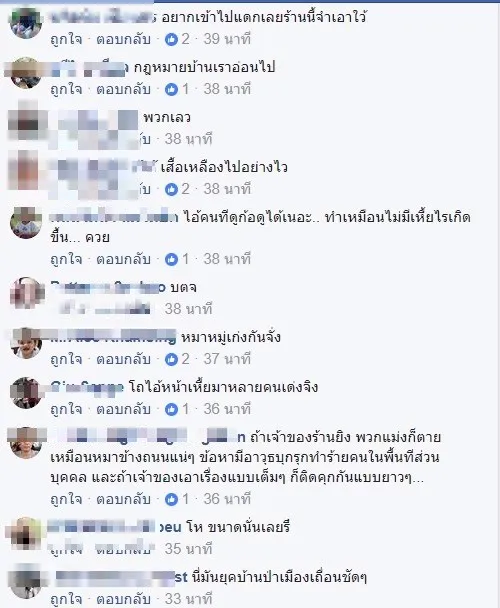Click ตอบกลับ under โถไอ้หน้าเหี้ย comment
The height and width of the screenshot is (608, 500).
pos(123,409)
